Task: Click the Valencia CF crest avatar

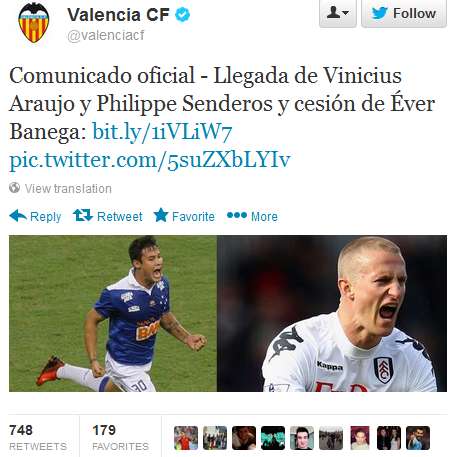Action: (33, 23)
